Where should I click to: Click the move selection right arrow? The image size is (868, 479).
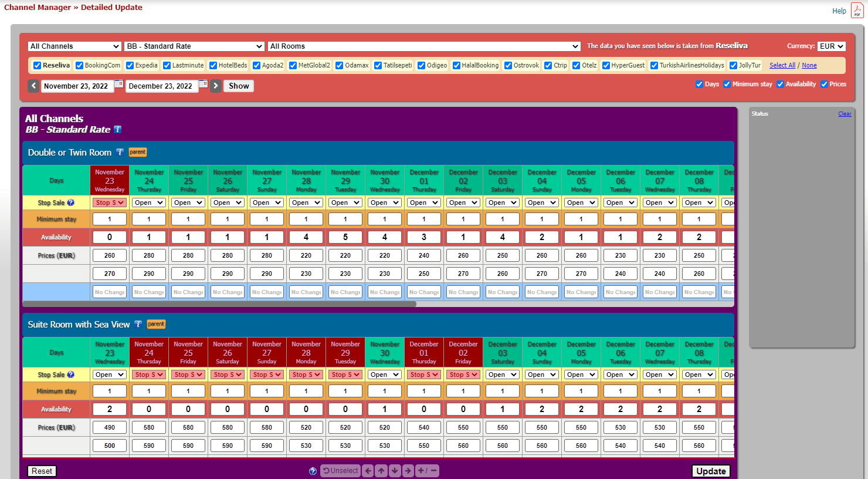click(408, 471)
